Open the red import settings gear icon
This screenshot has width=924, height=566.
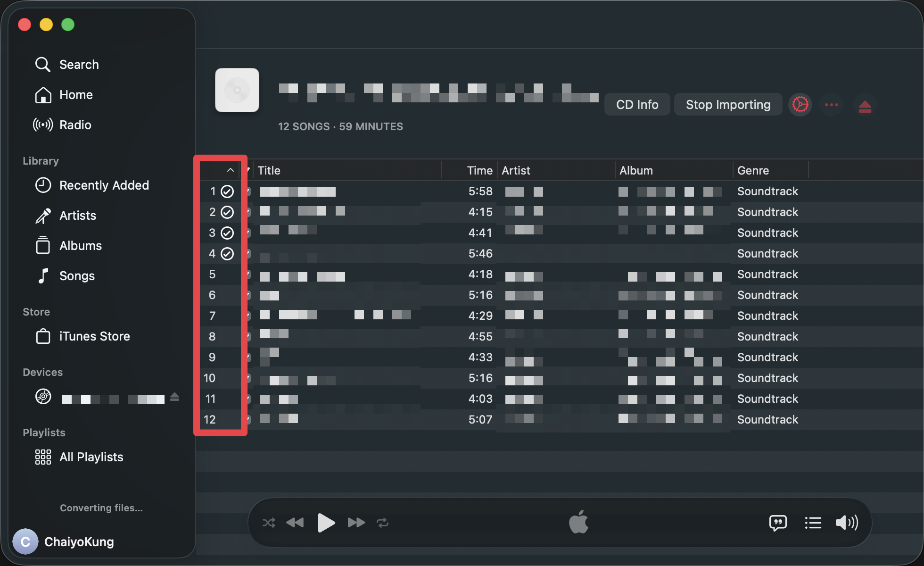click(x=800, y=105)
